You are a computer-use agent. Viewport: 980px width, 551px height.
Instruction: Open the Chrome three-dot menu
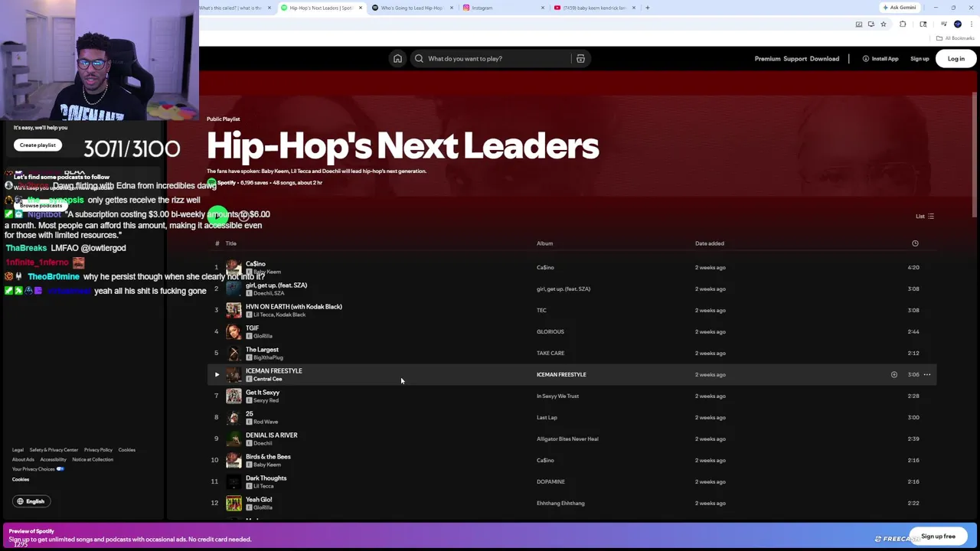click(x=972, y=24)
